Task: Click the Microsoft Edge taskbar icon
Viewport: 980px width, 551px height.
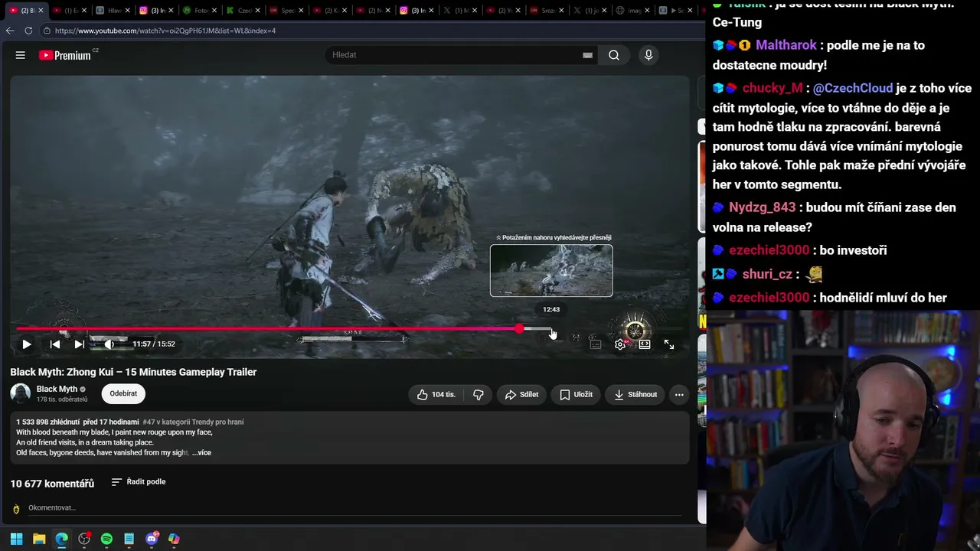Action: (x=61, y=539)
